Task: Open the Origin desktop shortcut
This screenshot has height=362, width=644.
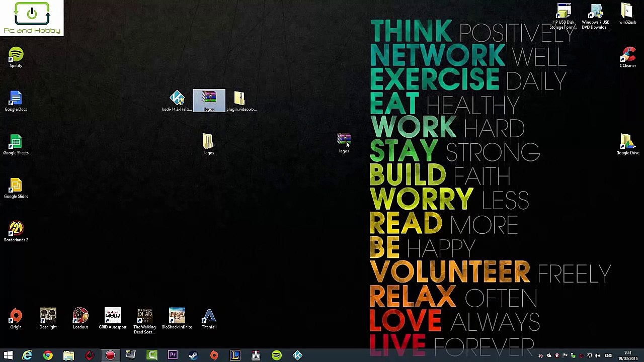Action: point(16,319)
